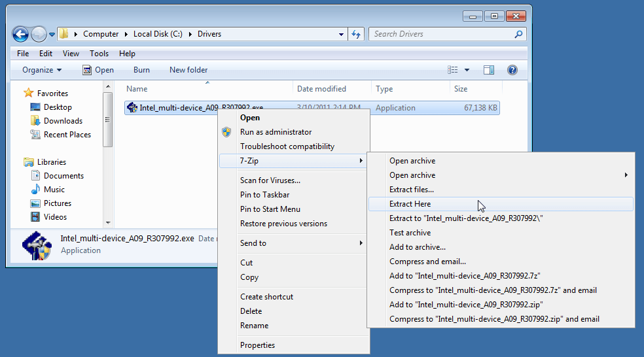Click the Intel_multi-device exe file icon

(132, 107)
